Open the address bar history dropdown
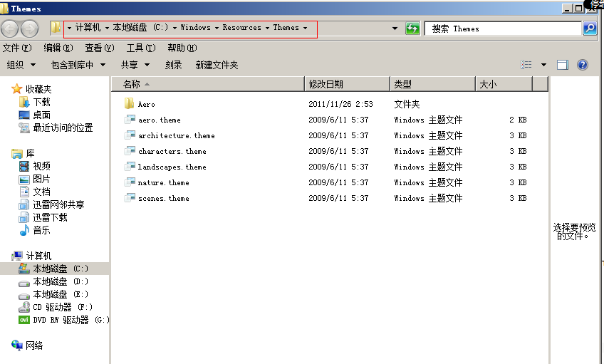604x364 pixels. click(x=395, y=28)
